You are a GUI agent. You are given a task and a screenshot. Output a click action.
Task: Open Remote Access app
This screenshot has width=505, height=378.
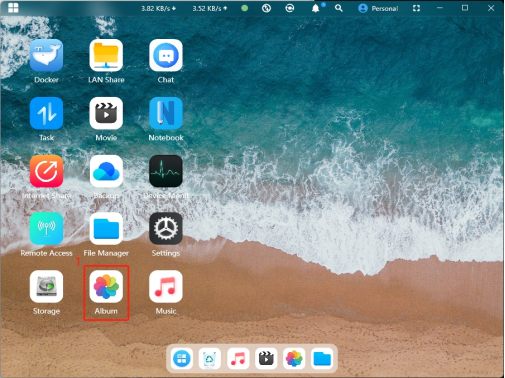[46, 229]
